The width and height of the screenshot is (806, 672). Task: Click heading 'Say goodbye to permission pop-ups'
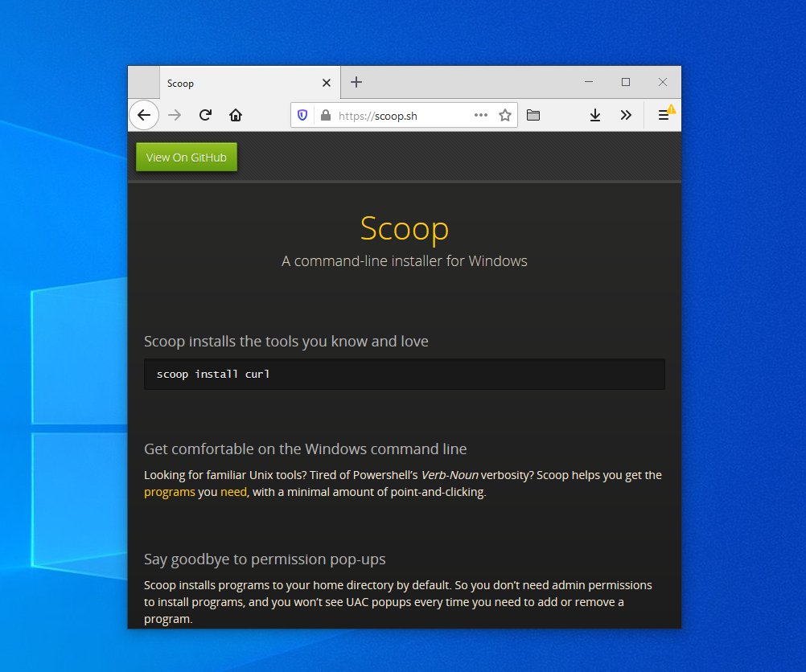(x=265, y=559)
